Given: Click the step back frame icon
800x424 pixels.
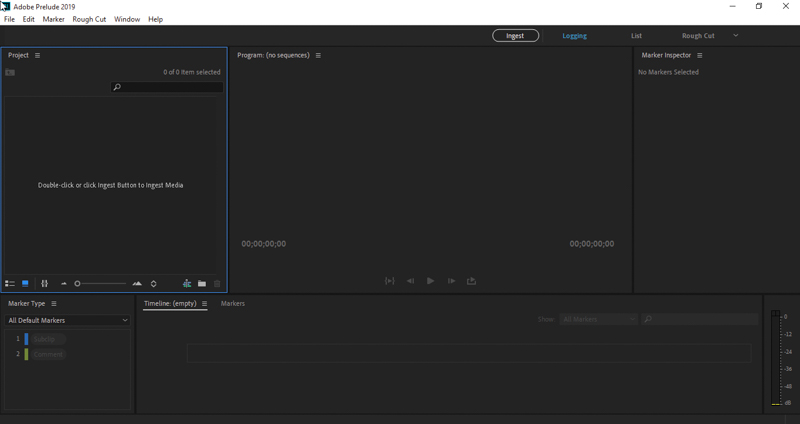Looking at the screenshot, I should [x=410, y=281].
